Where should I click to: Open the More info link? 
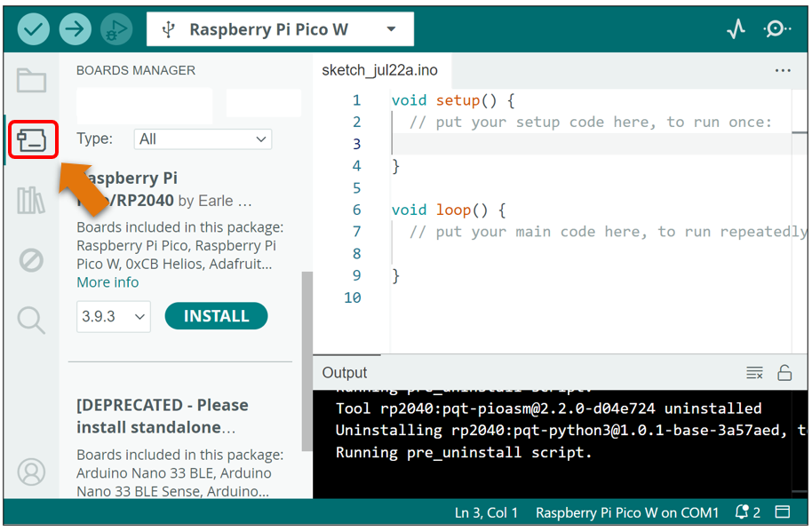107,282
